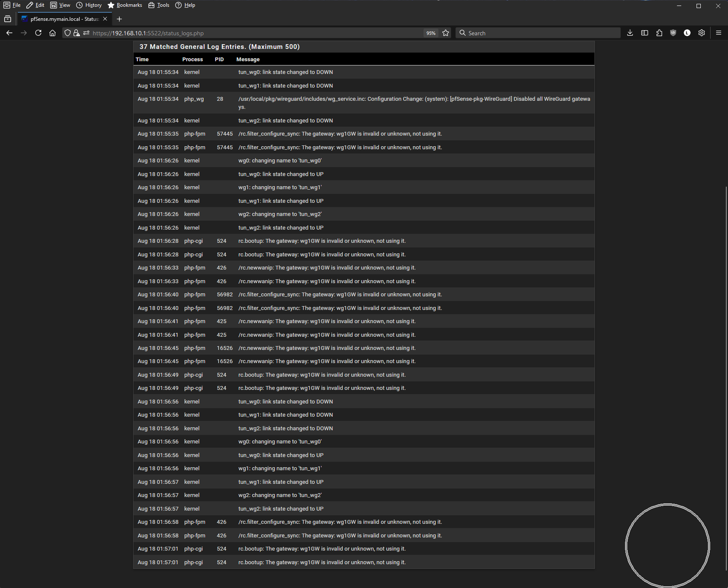The height and width of the screenshot is (588, 728).
Task: Click message 'Disabled all WireGuard gateways' log entry
Action: (x=414, y=103)
